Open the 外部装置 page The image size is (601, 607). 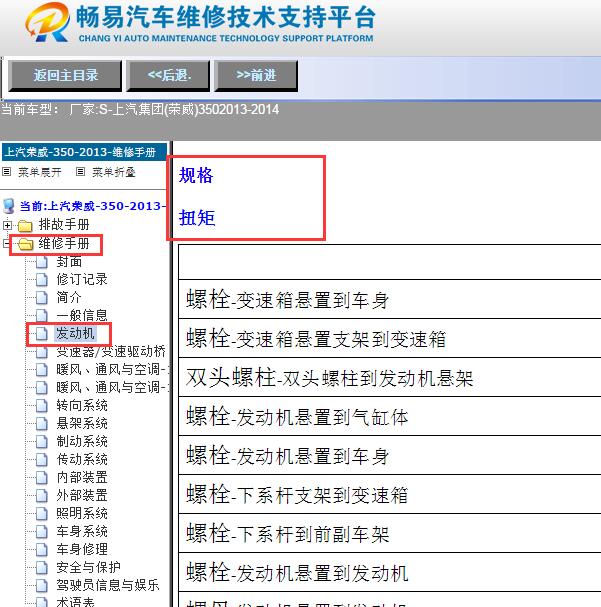(82, 495)
